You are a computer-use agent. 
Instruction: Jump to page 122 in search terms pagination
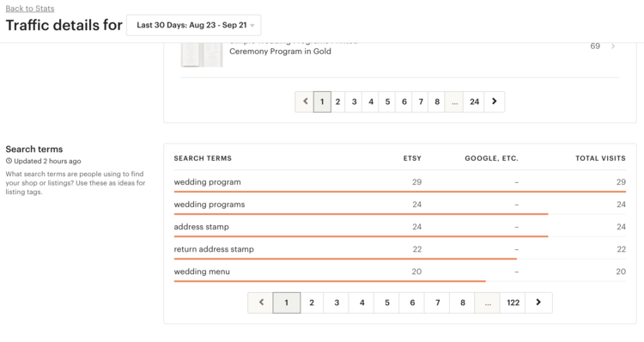coord(513,302)
